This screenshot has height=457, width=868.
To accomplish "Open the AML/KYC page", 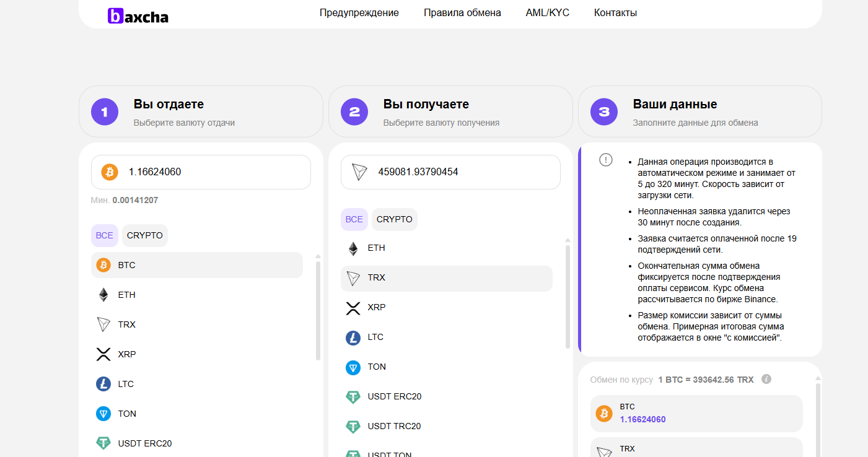I will (547, 13).
